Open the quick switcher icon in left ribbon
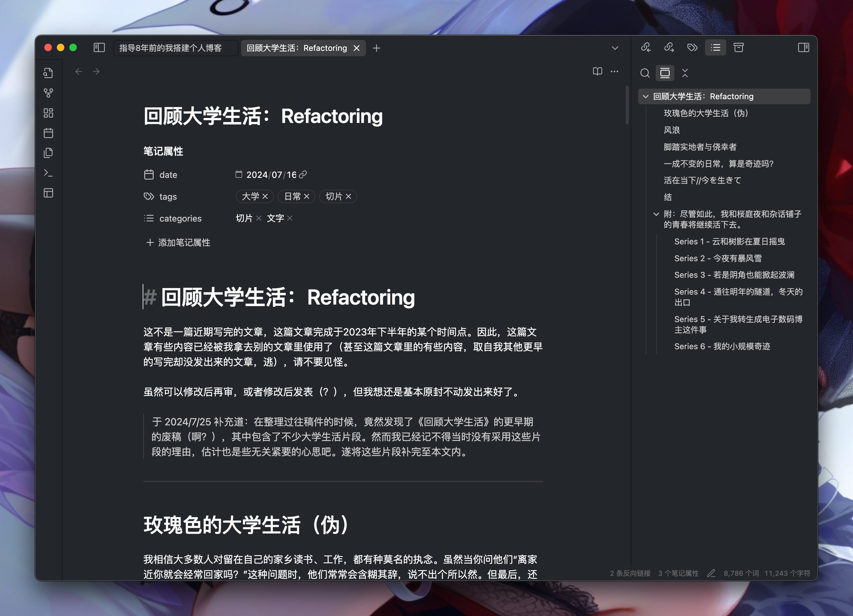 (x=48, y=73)
